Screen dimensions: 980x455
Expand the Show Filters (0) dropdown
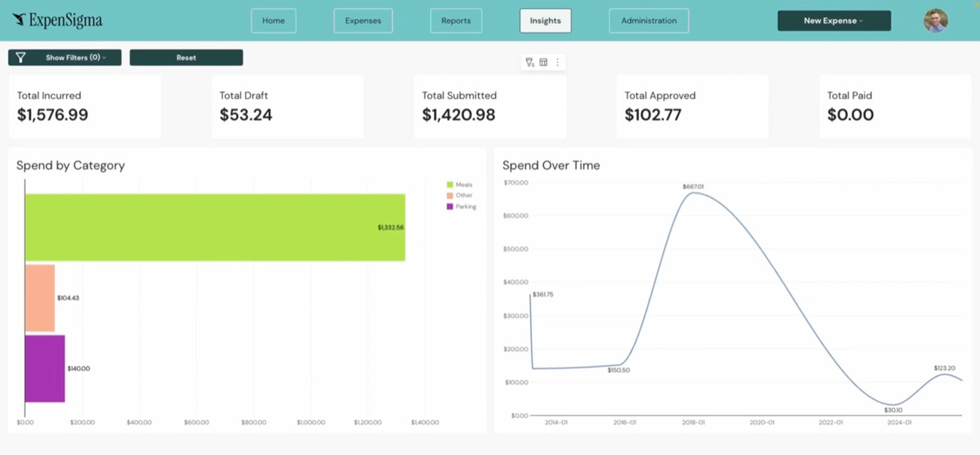[65, 57]
